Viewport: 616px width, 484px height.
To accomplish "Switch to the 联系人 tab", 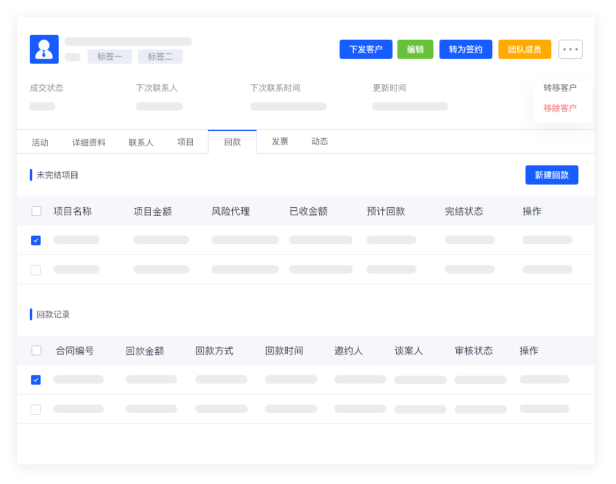I will coord(141,142).
